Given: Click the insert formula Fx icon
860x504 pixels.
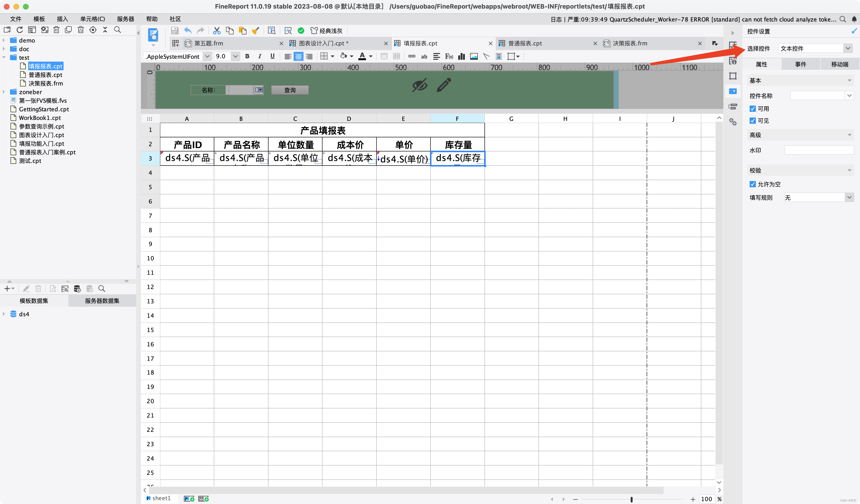Looking at the screenshot, I should (x=449, y=56).
